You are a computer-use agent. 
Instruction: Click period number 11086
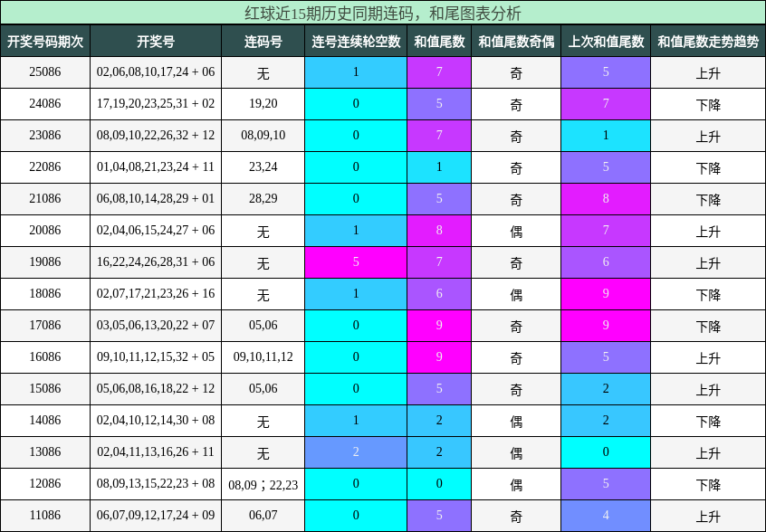pyautogui.click(x=45, y=516)
